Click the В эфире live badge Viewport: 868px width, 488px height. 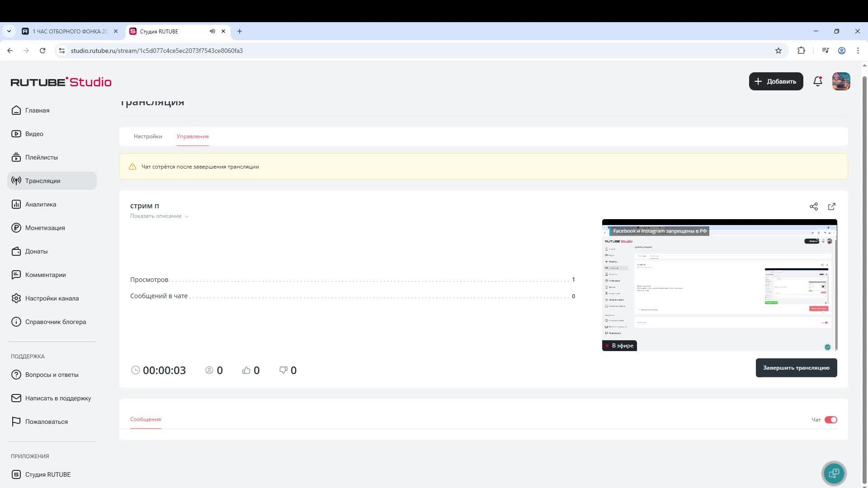pos(619,346)
